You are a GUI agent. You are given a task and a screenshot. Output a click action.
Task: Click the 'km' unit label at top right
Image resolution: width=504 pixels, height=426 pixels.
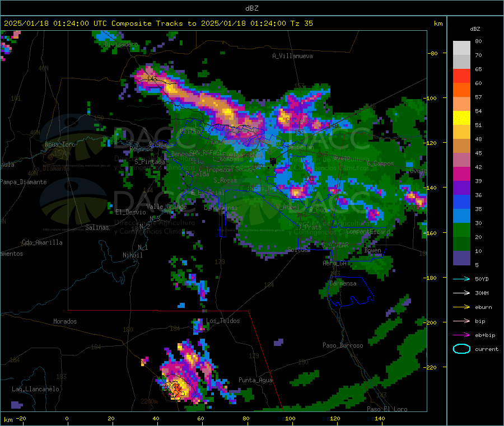pyautogui.click(x=438, y=24)
